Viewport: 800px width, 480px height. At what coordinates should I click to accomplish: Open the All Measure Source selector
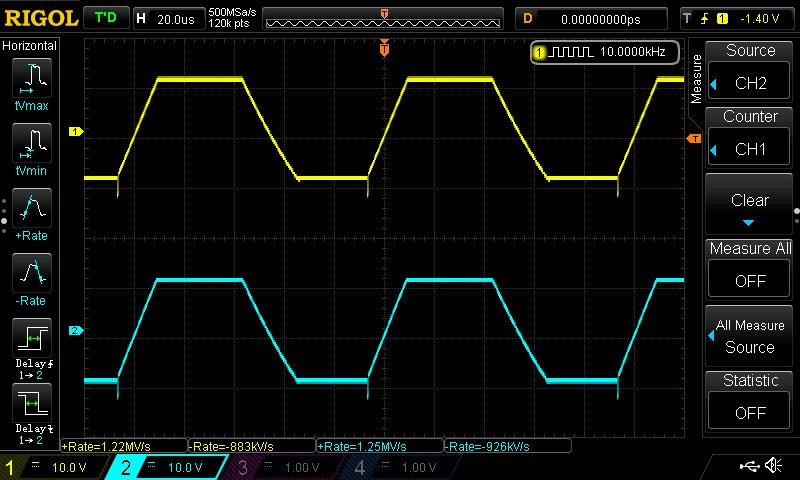[749, 336]
